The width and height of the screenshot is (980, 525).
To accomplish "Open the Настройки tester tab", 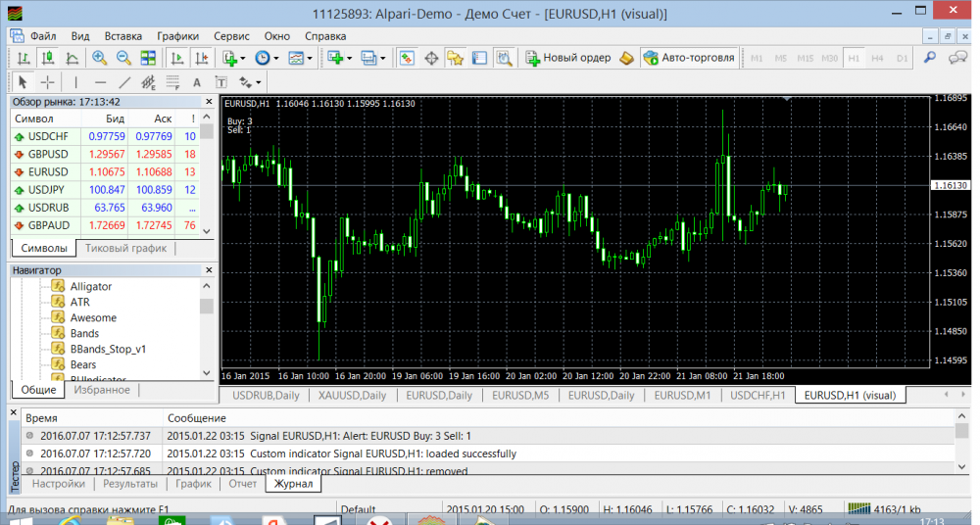I will coord(58,483).
